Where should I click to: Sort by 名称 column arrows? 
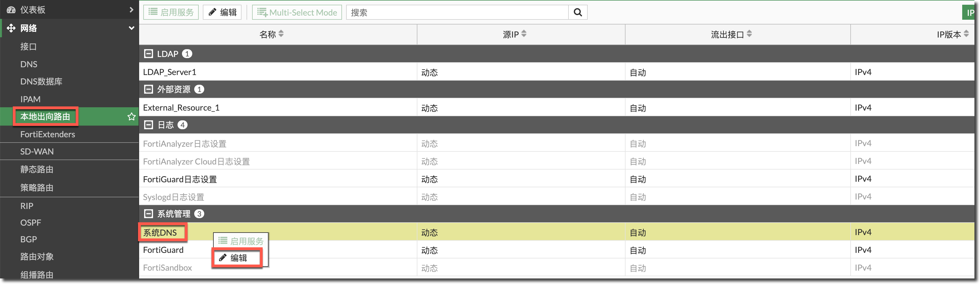pos(281,34)
